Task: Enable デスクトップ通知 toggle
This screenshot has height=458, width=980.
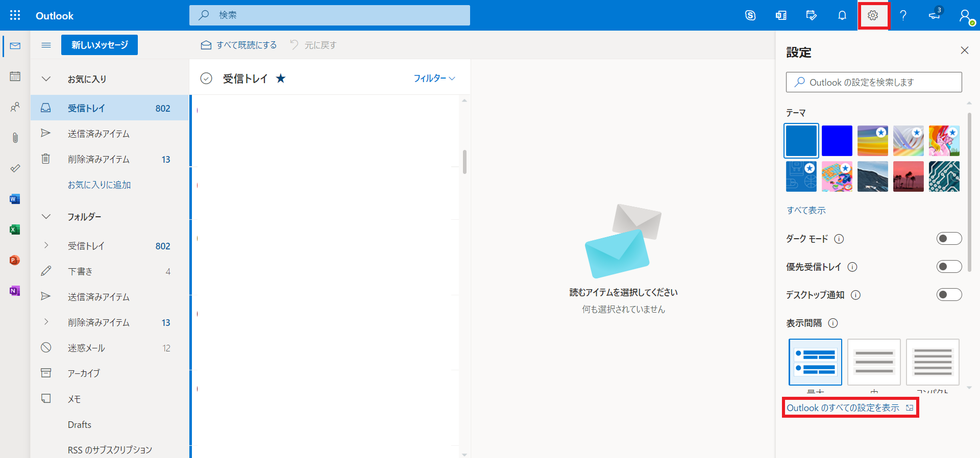Action: pyautogui.click(x=949, y=295)
